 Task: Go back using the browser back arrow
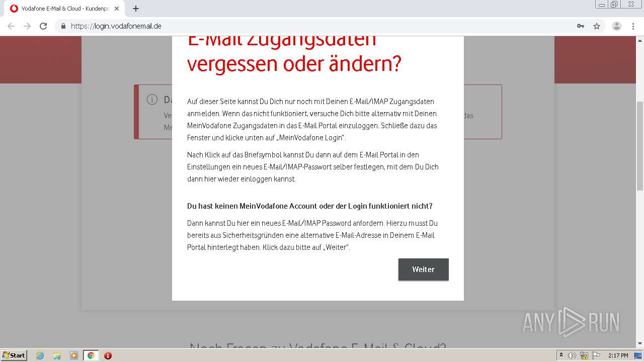click(x=11, y=26)
